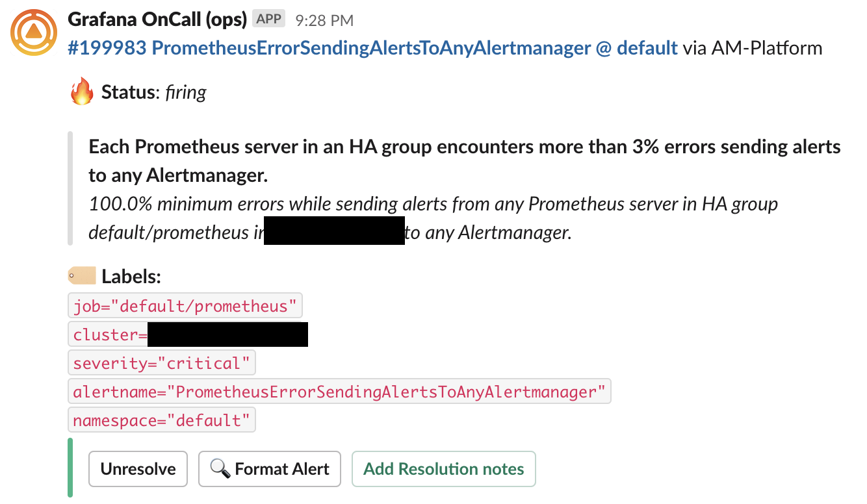Click the magnifying glass icon in Format Alert
The height and width of the screenshot is (504, 867).
point(220,469)
